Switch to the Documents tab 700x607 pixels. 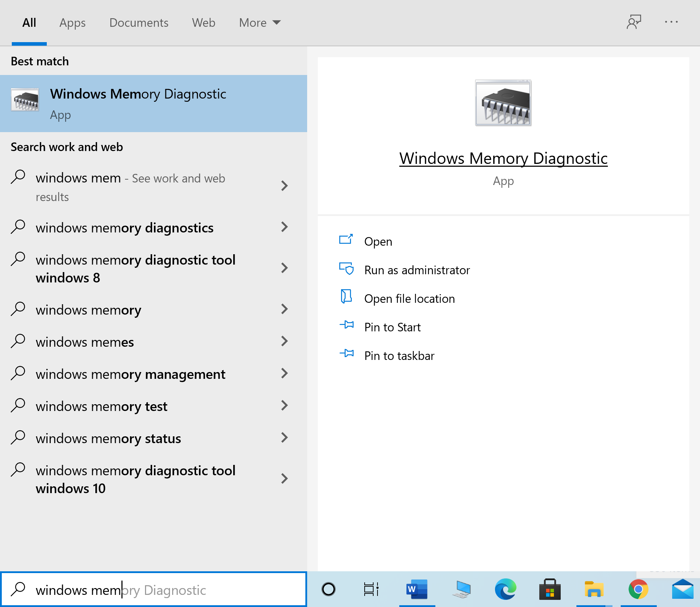point(139,22)
